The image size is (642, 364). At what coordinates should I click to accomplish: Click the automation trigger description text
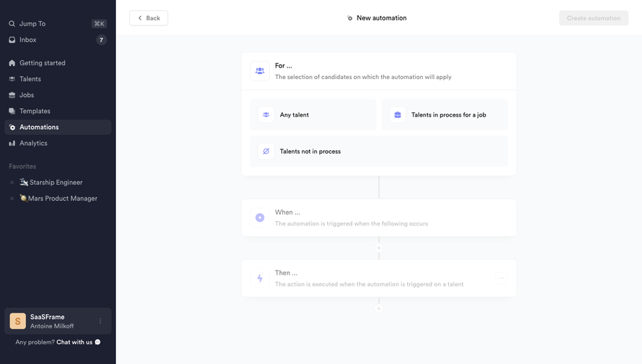(351, 223)
